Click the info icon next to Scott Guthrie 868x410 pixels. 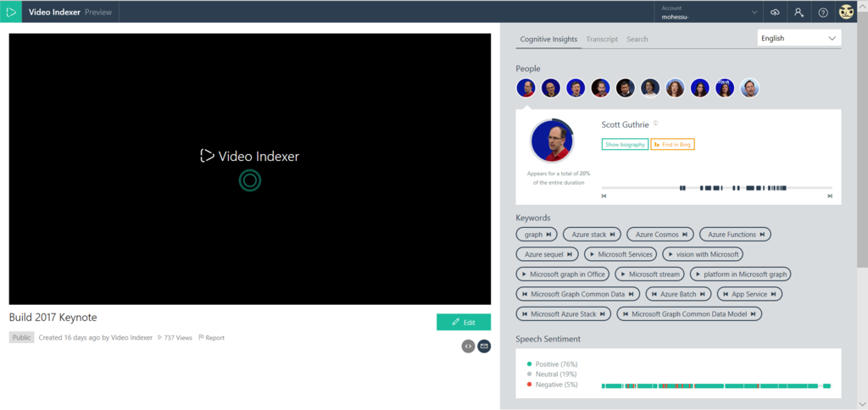(655, 123)
